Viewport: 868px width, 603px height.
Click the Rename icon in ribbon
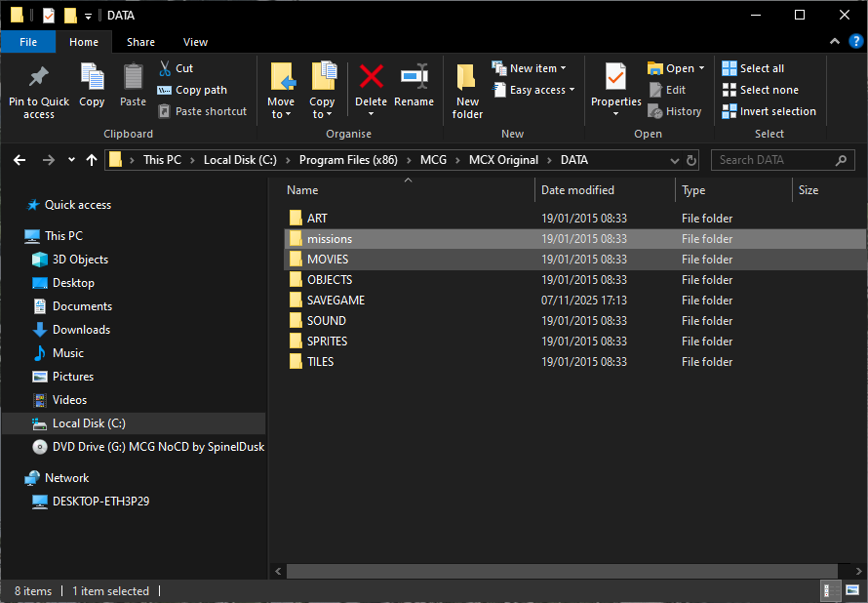point(414,77)
